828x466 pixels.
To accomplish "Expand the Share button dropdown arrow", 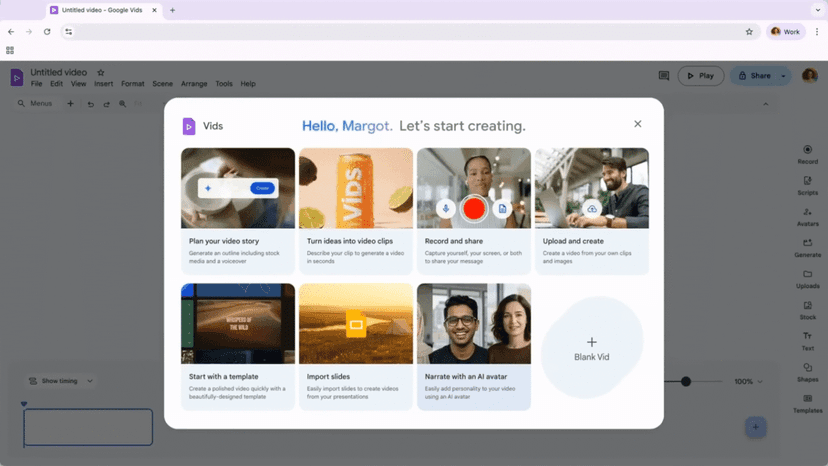I will [783, 76].
